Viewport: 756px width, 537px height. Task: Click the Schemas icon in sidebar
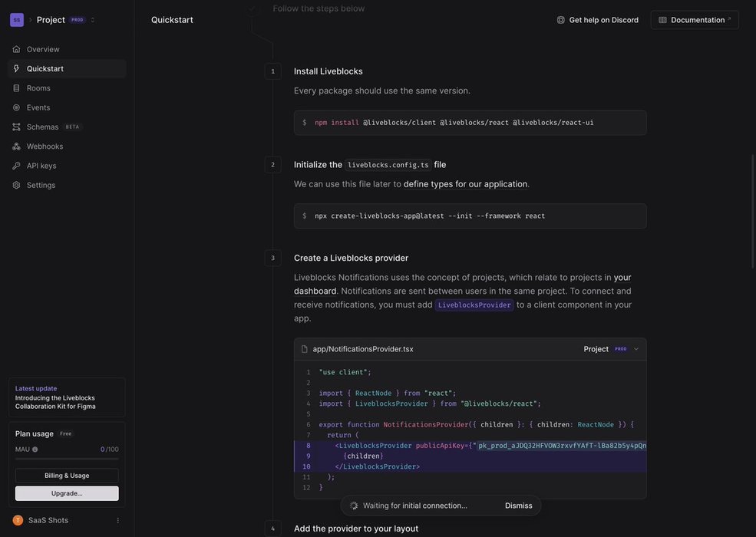(16, 127)
